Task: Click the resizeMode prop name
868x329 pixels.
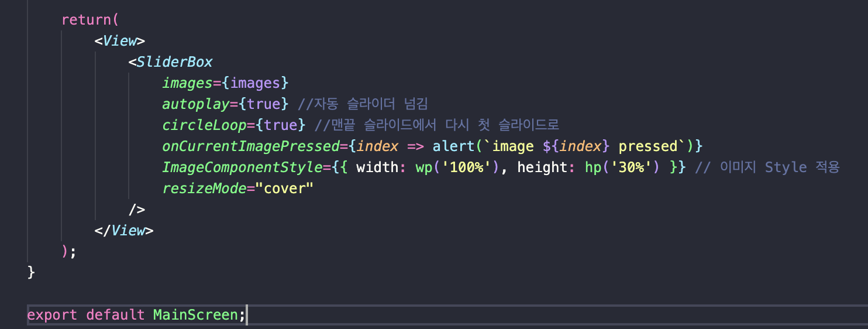Action: (x=204, y=188)
